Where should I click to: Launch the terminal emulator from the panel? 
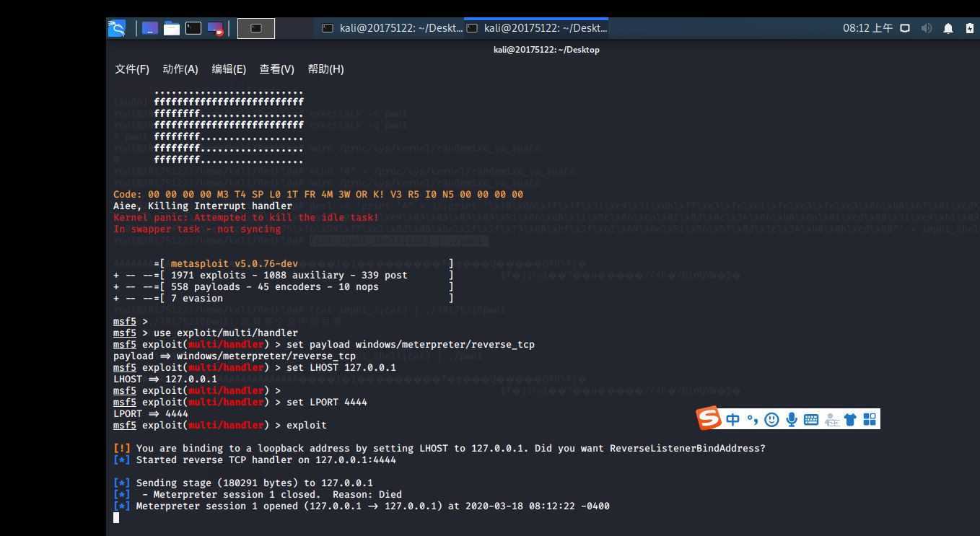click(x=193, y=28)
